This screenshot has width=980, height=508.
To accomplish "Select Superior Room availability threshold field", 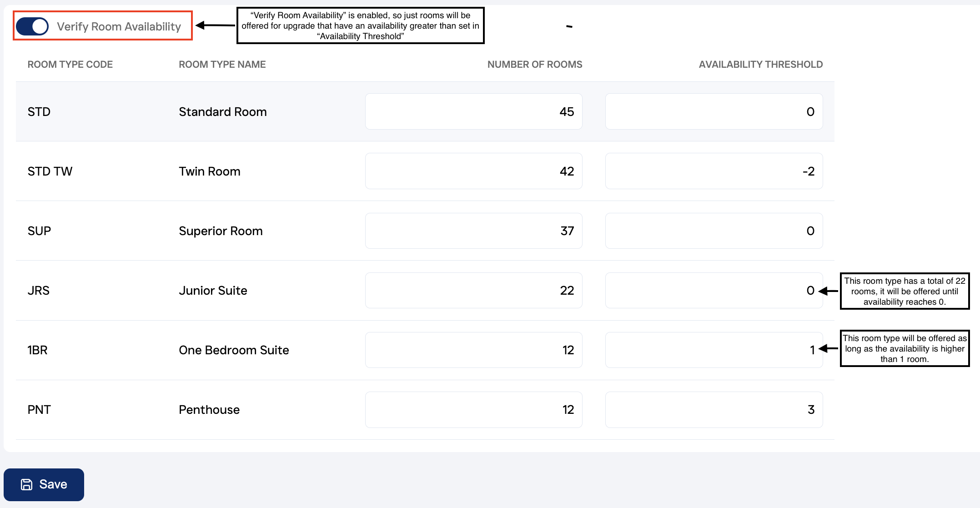I will pyautogui.click(x=713, y=231).
